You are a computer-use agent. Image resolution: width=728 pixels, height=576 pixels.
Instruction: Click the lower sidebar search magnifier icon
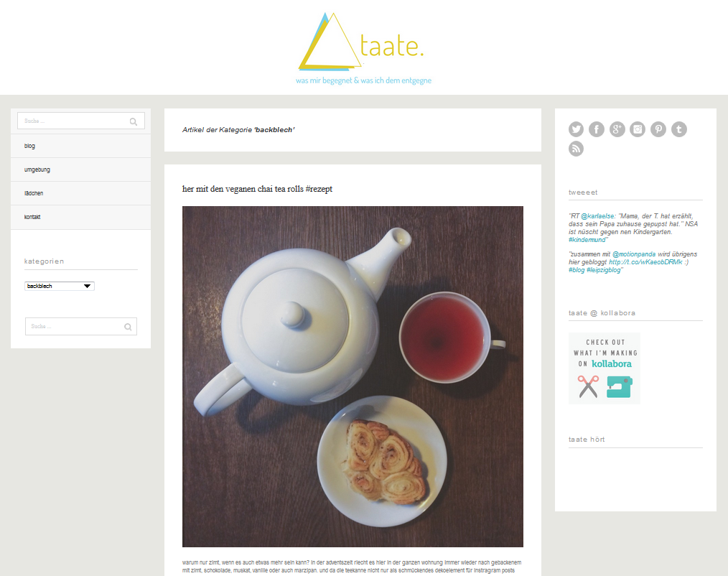pyautogui.click(x=128, y=327)
